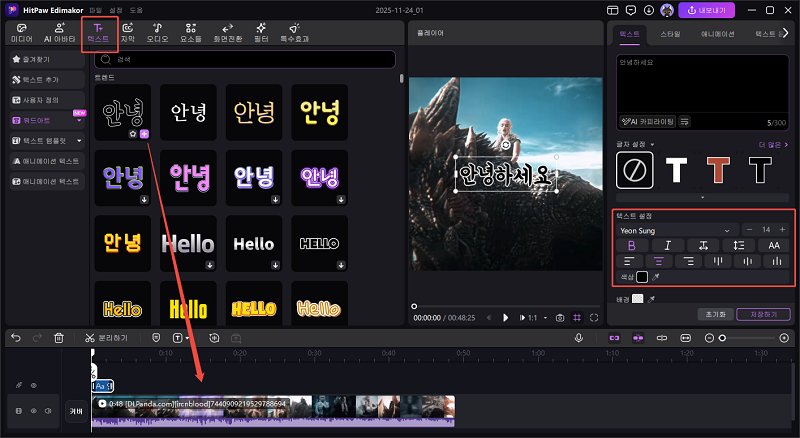
Task: Toggle Italic formatting button
Action: [x=667, y=246]
